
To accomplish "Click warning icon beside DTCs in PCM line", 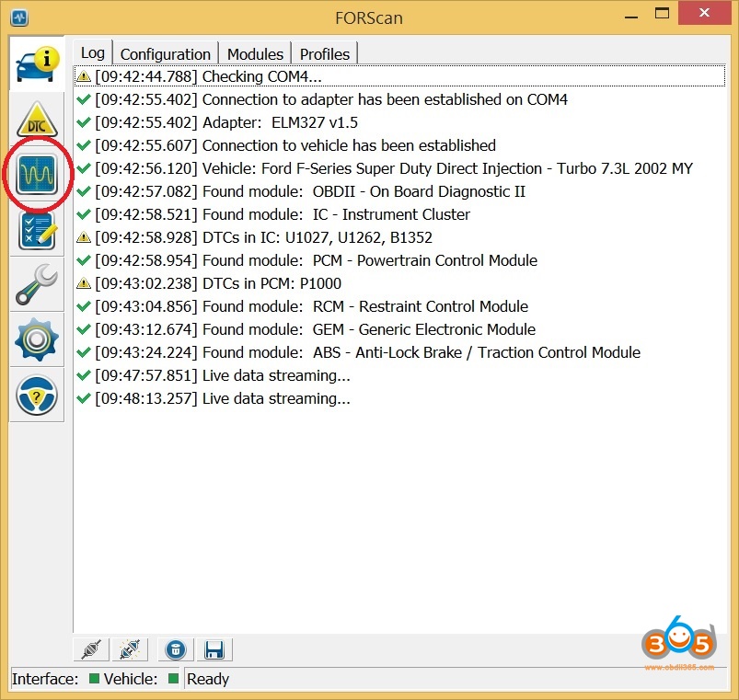I will (84, 283).
